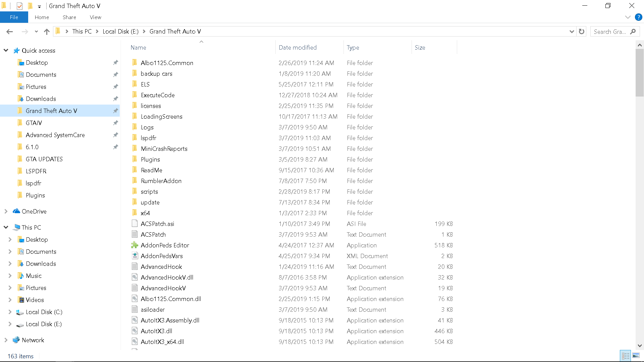
Task: Click the Up one level arrow
Action: (x=47, y=32)
